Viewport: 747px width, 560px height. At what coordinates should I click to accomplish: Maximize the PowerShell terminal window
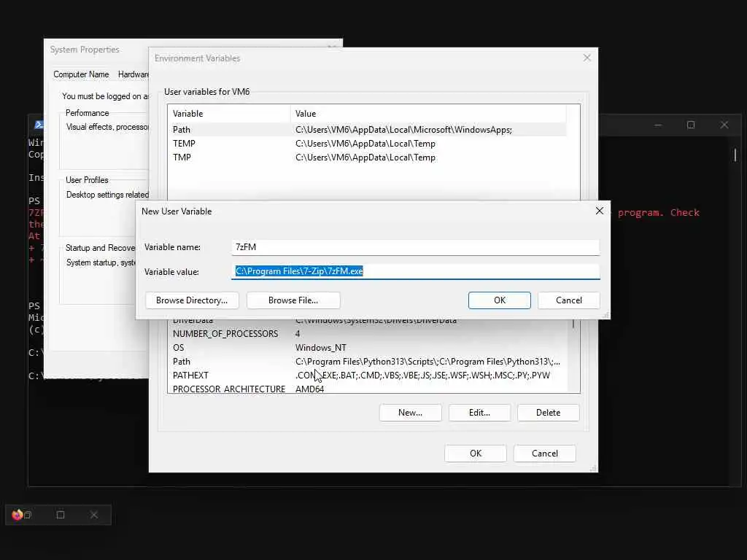tap(691, 125)
